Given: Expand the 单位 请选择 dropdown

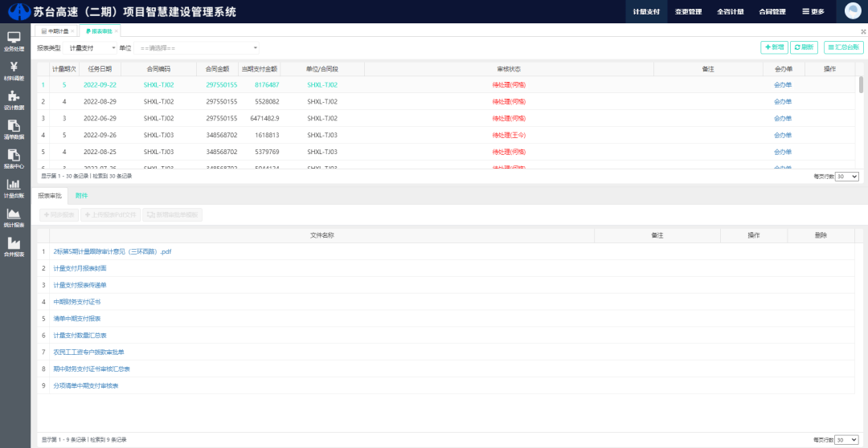Looking at the screenshot, I should (x=197, y=48).
